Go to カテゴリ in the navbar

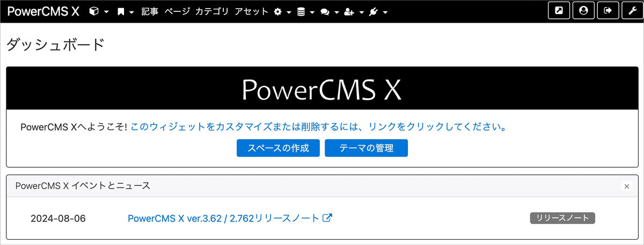click(212, 11)
